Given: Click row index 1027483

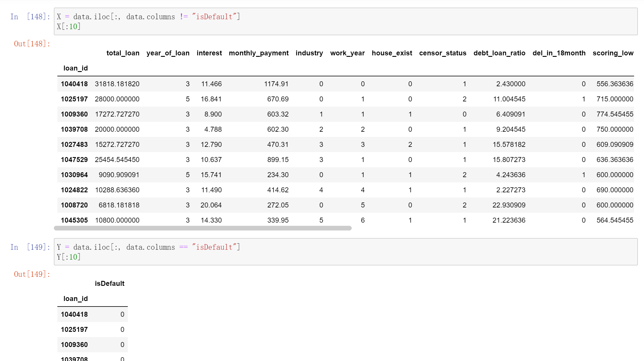Looking at the screenshot, I should [x=74, y=145].
